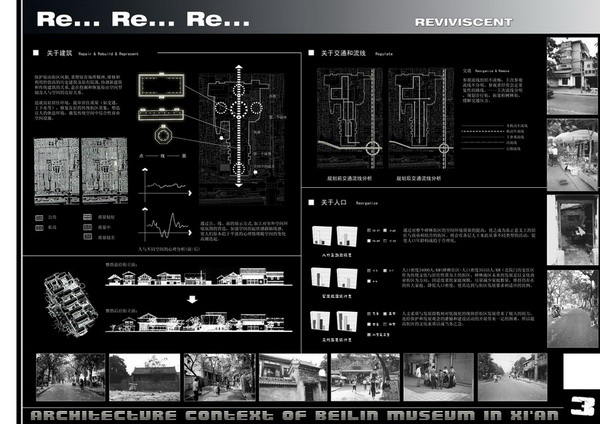Click the glowing octagon pavilion diagram
This screenshot has width=600, height=424.
(x=163, y=135)
